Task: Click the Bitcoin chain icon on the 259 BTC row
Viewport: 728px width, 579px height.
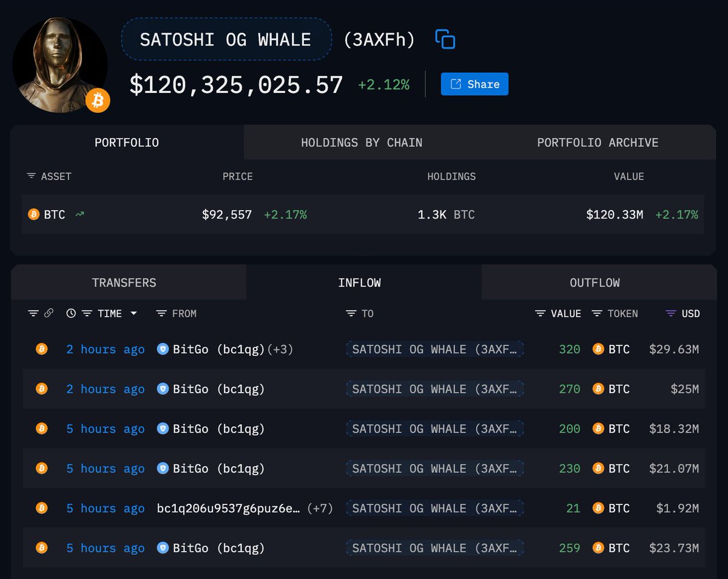Action: point(41,548)
